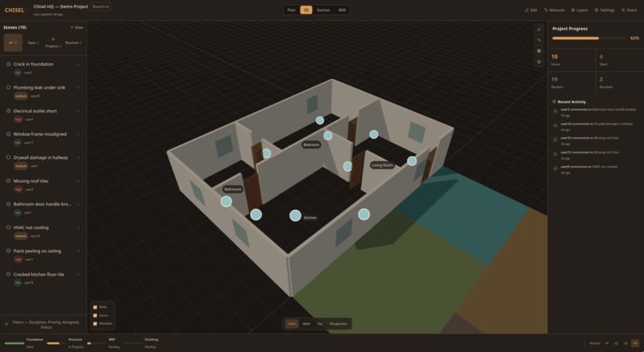Select version v4 in the bottom bar
644x352 pixels.
pos(635,343)
